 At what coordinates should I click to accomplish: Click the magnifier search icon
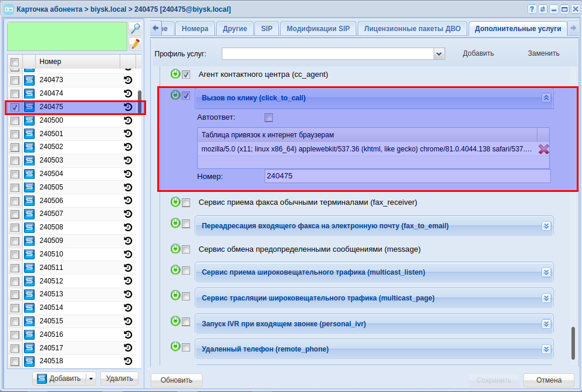click(135, 28)
